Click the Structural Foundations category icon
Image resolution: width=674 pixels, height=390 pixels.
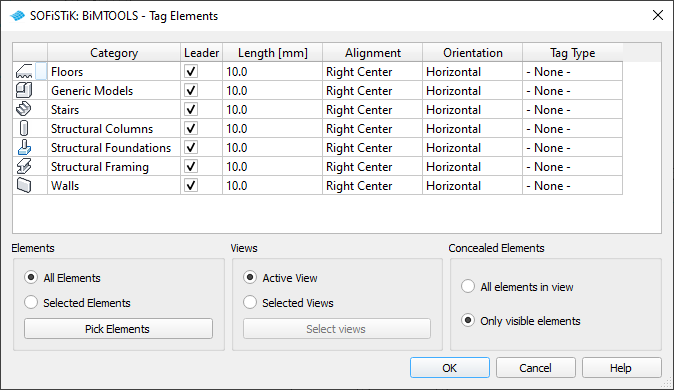coord(24,147)
